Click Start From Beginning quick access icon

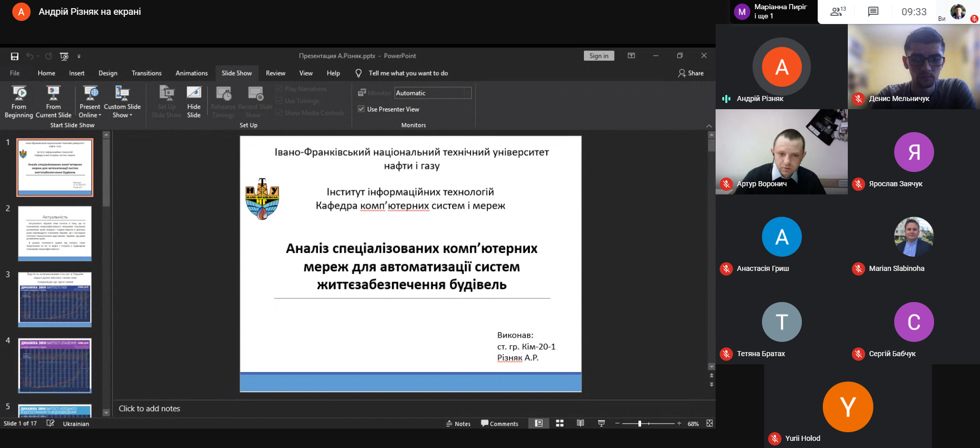[64, 56]
